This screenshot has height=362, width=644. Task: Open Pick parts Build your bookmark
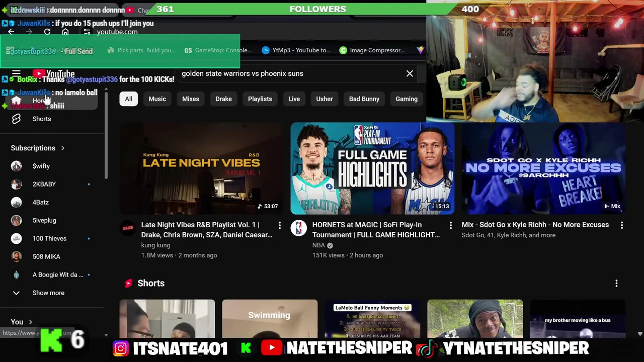141,50
